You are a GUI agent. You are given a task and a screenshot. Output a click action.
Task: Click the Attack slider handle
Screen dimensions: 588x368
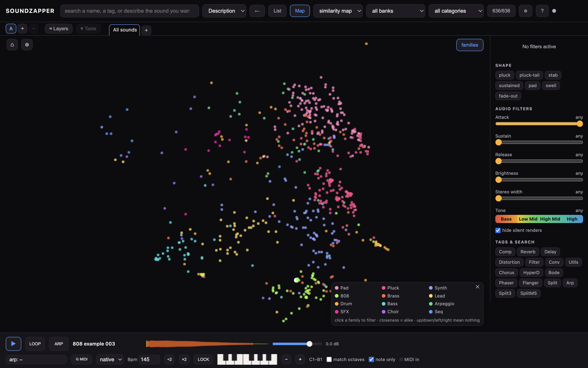click(x=580, y=124)
